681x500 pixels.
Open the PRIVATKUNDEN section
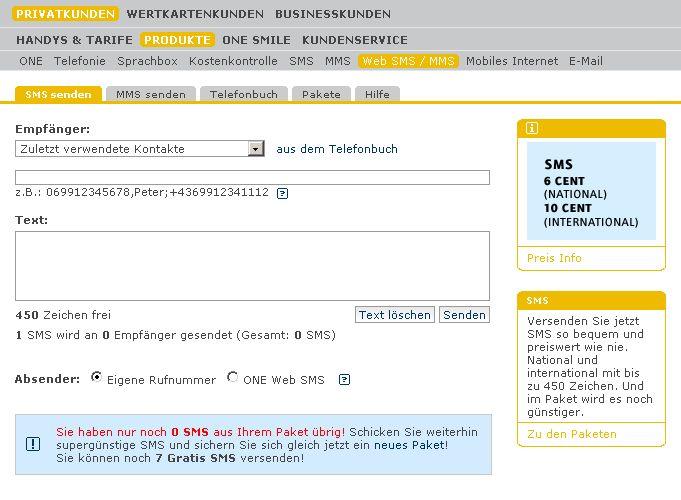coord(66,14)
